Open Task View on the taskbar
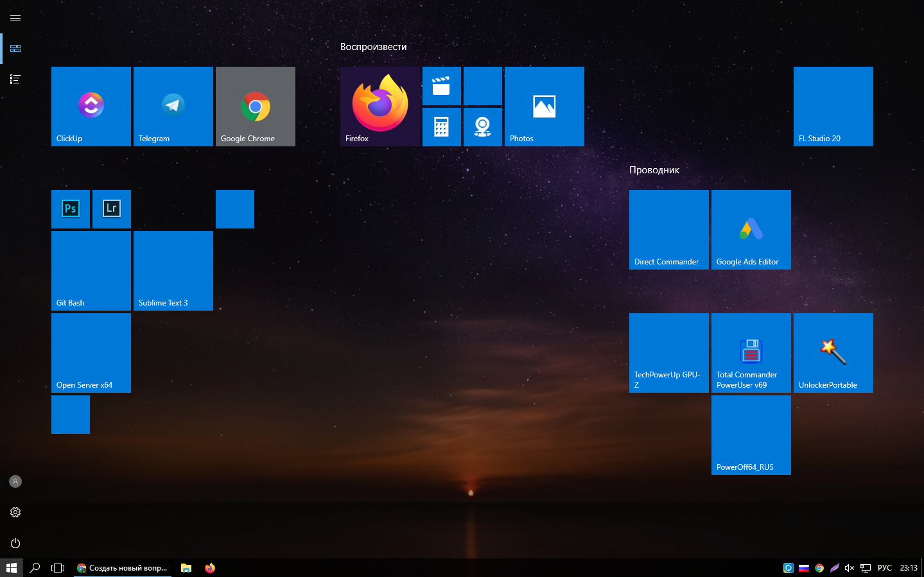The height and width of the screenshot is (577, 924). tap(58, 568)
